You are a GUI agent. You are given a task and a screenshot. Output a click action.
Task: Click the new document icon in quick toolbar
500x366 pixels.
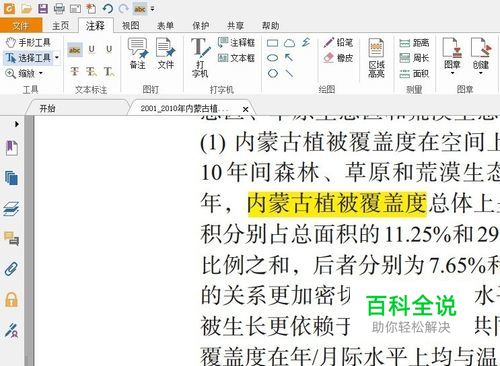coord(91,8)
